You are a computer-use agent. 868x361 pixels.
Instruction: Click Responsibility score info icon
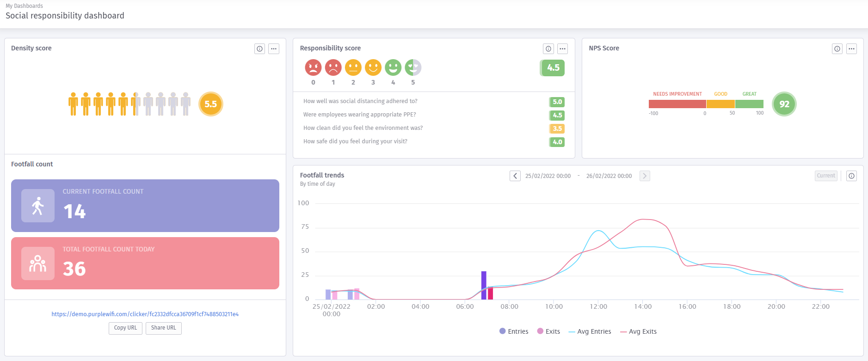(548, 49)
